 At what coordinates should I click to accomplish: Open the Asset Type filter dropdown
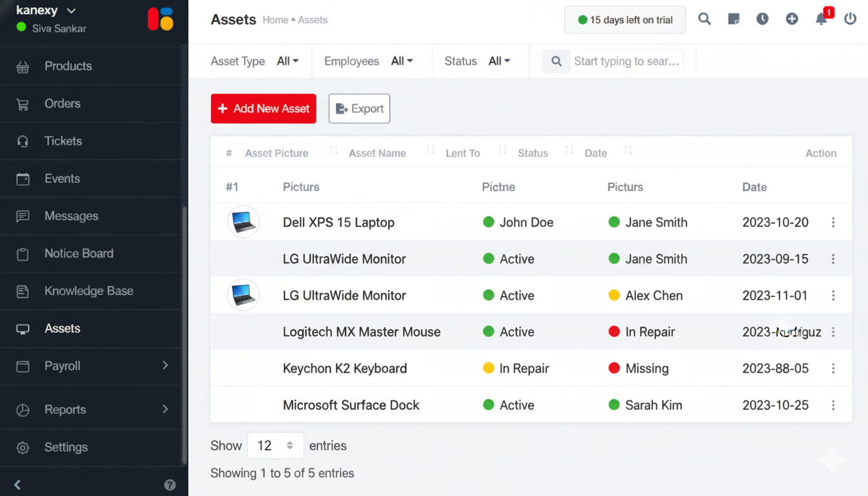click(287, 61)
